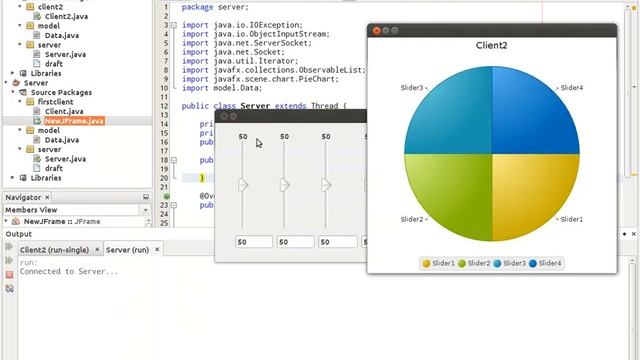Collapse the code fold at line 23
Image resolution: width=640 pixels, height=360 pixels.
pos(174,205)
